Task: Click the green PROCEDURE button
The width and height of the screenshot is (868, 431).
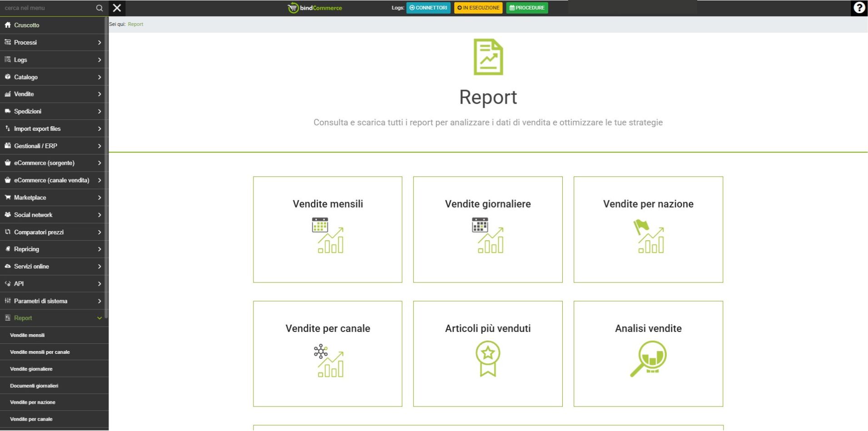Action: click(527, 8)
